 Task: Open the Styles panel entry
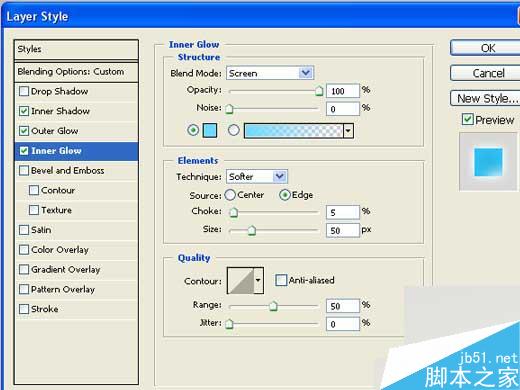[x=76, y=49]
